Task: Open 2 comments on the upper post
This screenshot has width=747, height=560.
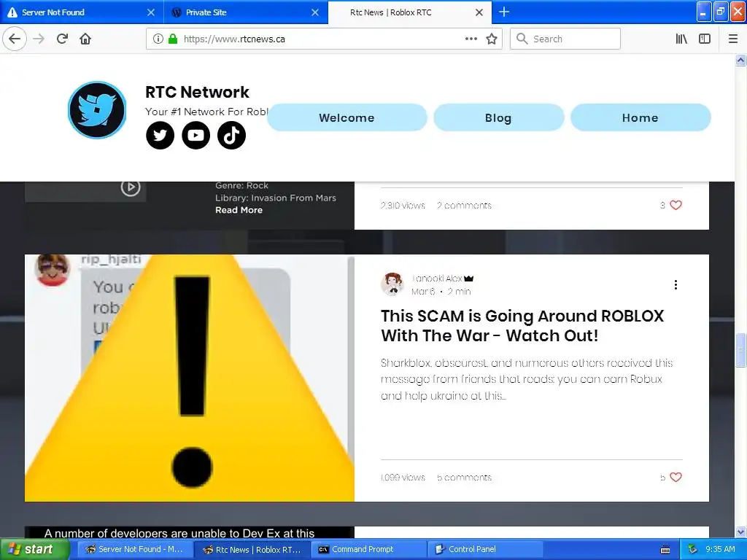Action: point(464,205)
